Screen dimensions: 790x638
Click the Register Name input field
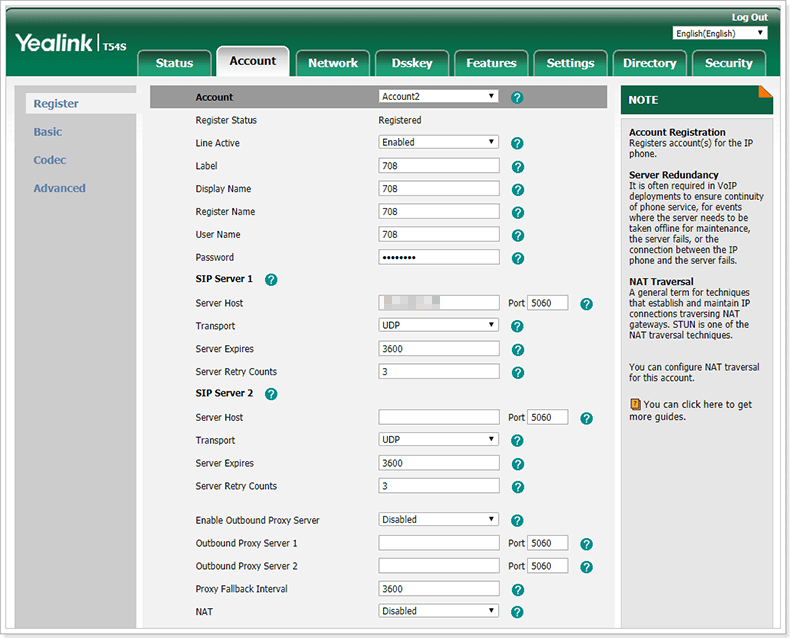(x=439, y=212)
